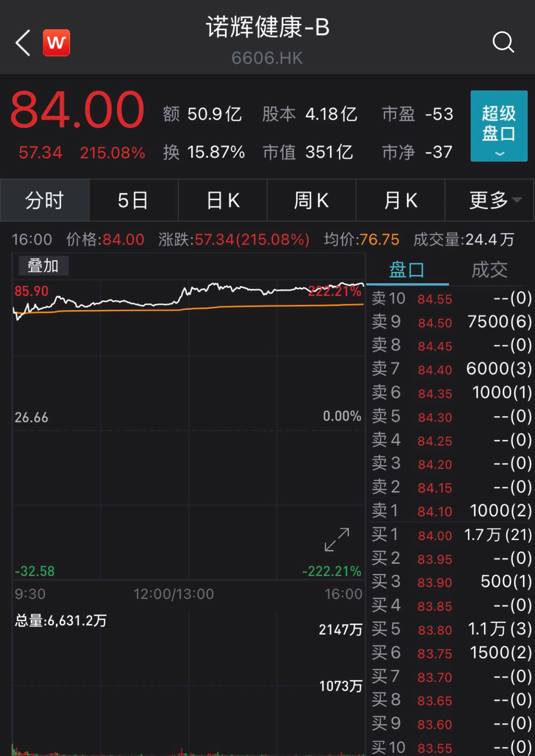Viewport: 535px width, 756px height.
Task: Tap the search magnifier icon
Action: coord(503,42)
